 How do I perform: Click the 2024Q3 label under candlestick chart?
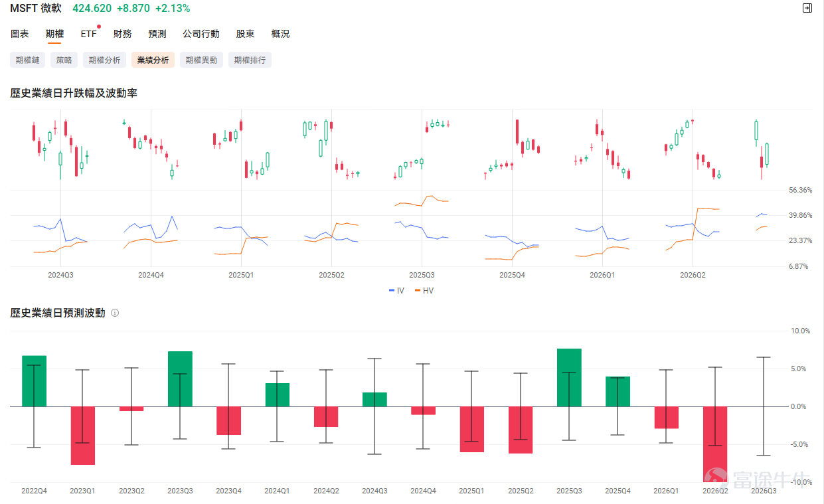(60, 274)
